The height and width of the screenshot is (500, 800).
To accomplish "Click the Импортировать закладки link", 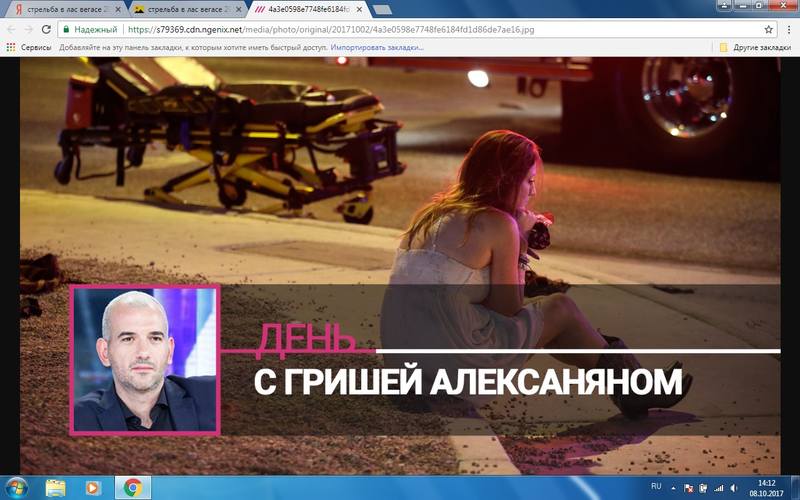I will [x=377, y=47].
